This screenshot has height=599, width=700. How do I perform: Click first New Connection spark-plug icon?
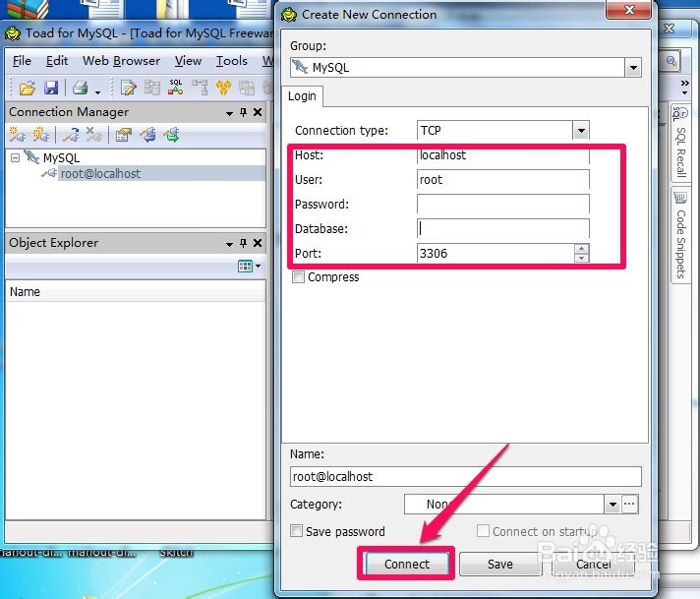(x=18, y=135)
